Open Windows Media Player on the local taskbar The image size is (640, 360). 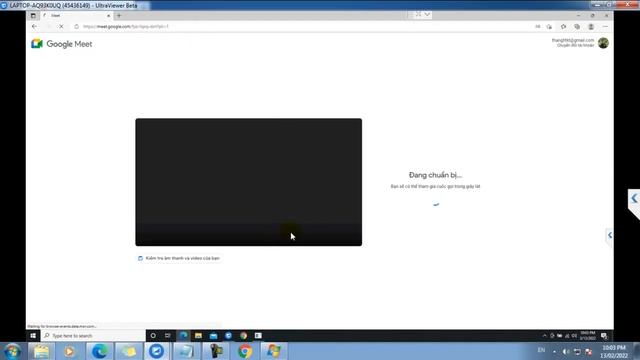tap(69, 351)
